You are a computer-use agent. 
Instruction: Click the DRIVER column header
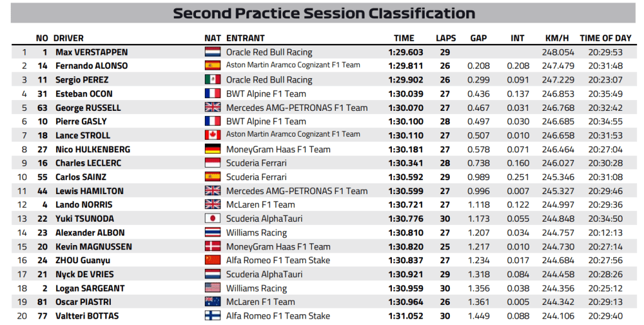(x=68, y=38)
